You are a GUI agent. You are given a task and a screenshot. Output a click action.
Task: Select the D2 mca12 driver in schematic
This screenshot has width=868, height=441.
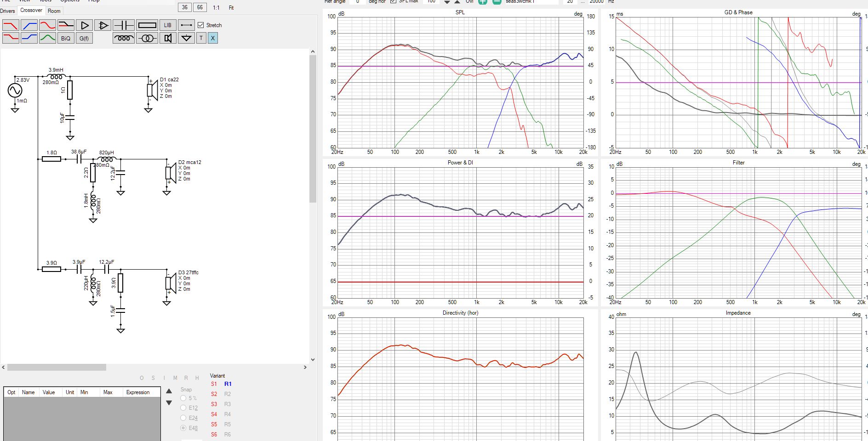[170, 173]
